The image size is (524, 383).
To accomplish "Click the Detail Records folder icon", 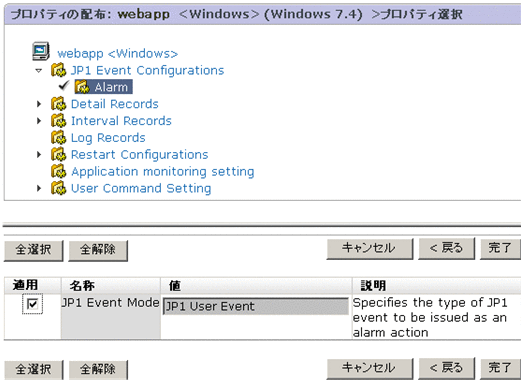I will pos(58,104).
